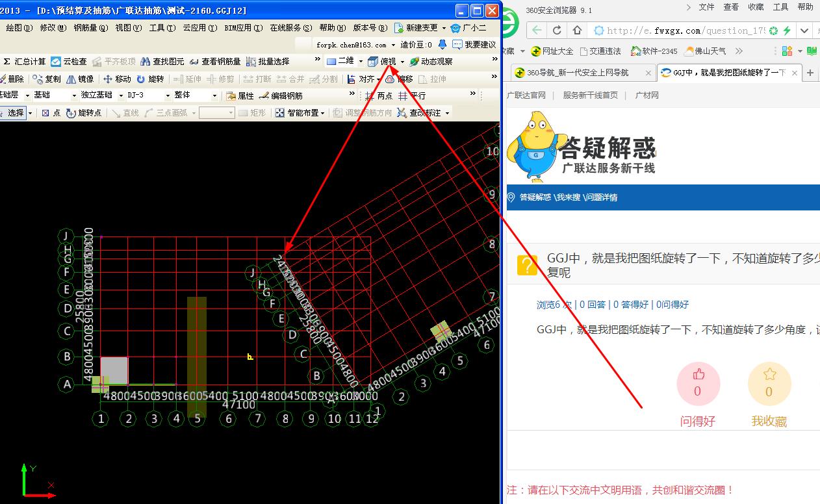Viewport: 820px width, 504px height.
Task: Open 工具 menu in GGJ
Action: coord(162,28)
